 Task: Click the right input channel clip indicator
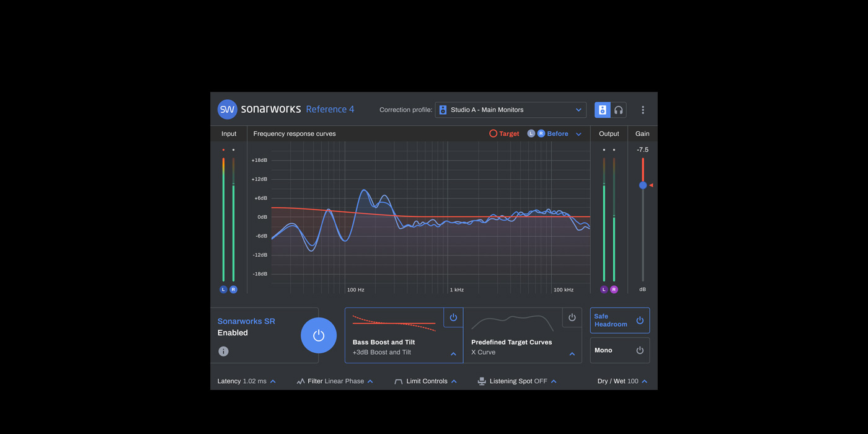coord(234,150)
